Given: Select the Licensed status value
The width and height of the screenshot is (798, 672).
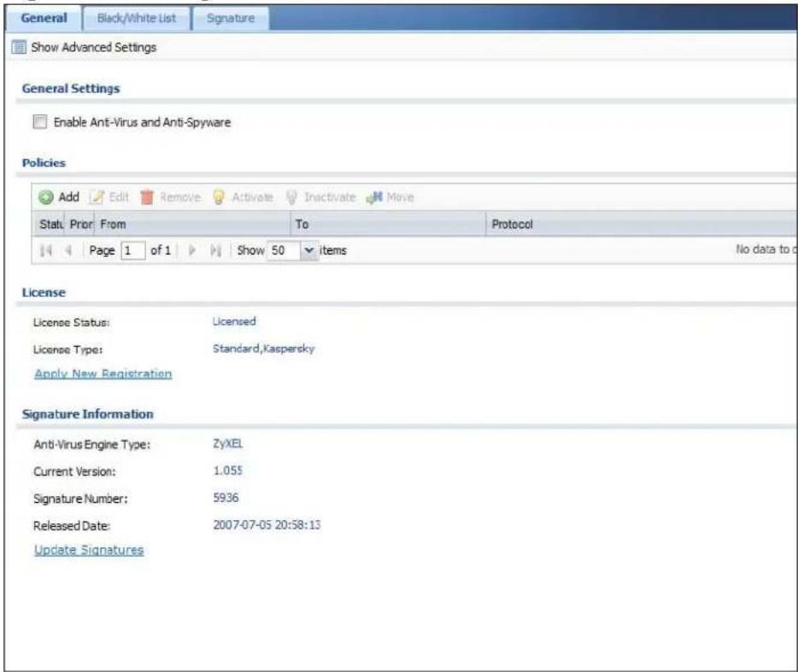Looking at the screenshot, I should (x=234, y=322).
